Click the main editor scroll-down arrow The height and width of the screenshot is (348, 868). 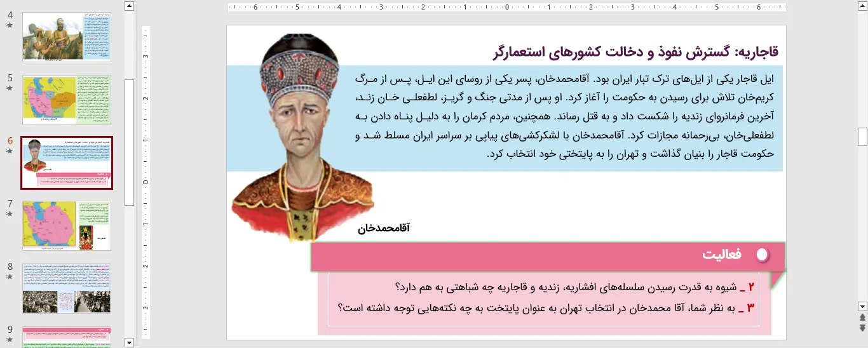pyautogui.click(x=862, y=305)
